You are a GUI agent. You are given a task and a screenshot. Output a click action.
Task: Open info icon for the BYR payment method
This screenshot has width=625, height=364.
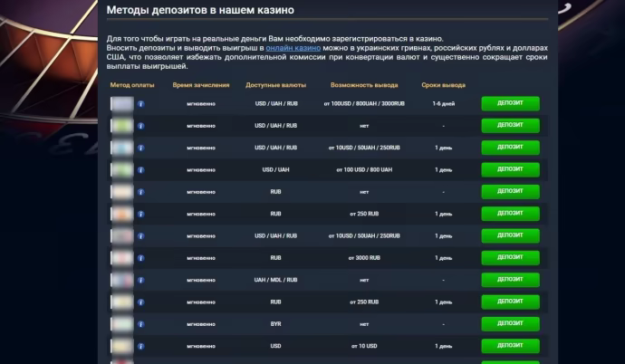[x=141, y=323]
